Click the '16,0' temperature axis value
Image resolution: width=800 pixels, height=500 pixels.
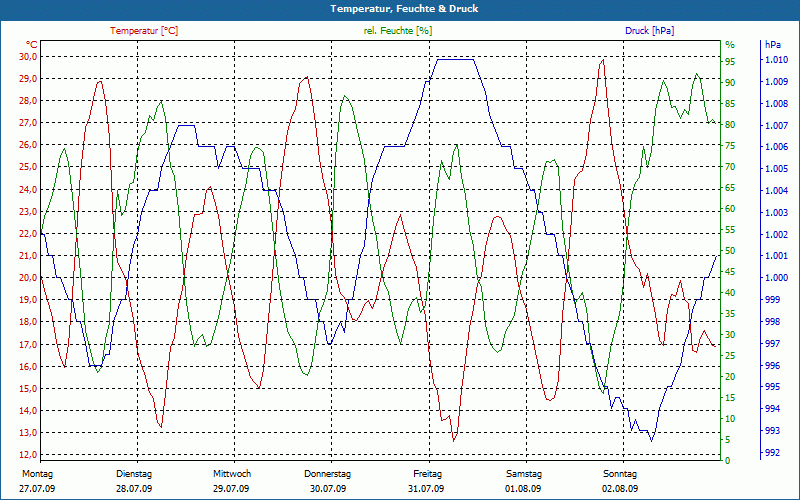[x=28, y=366]
